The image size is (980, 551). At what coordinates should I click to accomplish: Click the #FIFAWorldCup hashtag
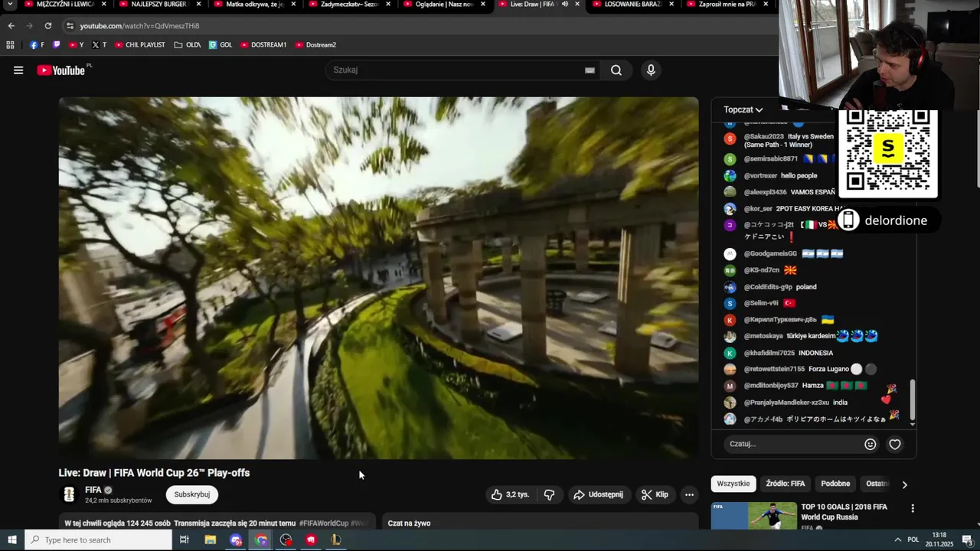pyautogui.click(x=323, y=523)
